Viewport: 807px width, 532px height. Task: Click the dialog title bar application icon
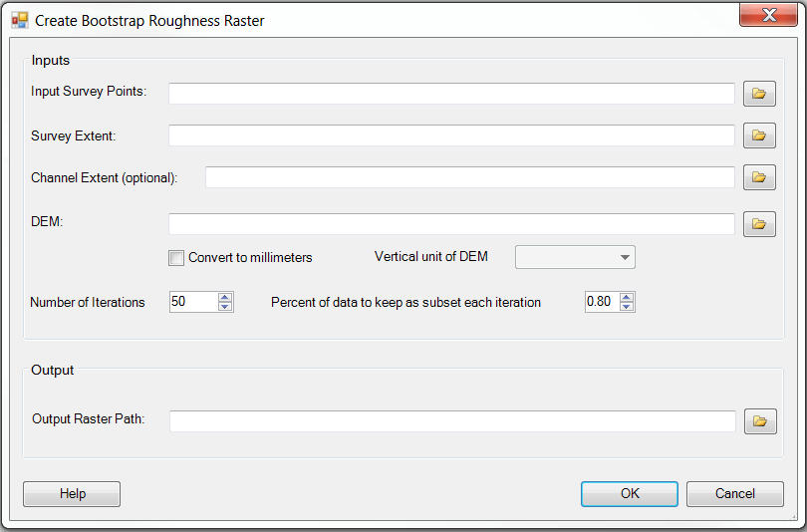20,20
